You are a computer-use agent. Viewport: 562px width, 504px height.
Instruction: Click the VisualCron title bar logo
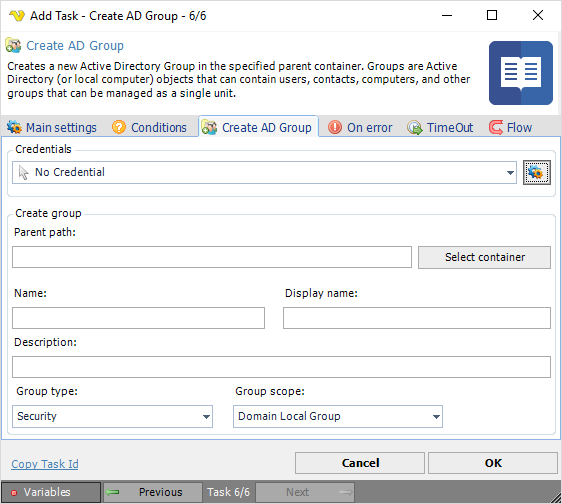(x=16, y=16)
